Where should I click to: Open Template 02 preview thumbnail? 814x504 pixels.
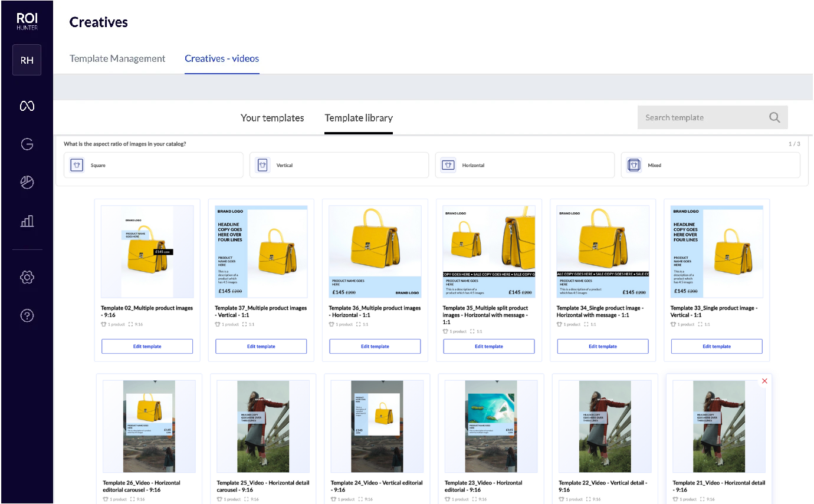click(x=147, y=252)
